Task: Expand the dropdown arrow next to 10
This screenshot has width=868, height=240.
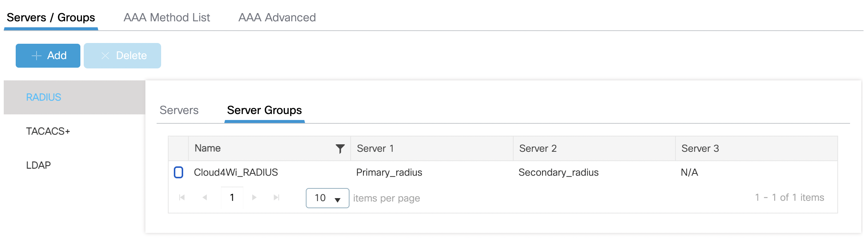Action: point(338,200)
